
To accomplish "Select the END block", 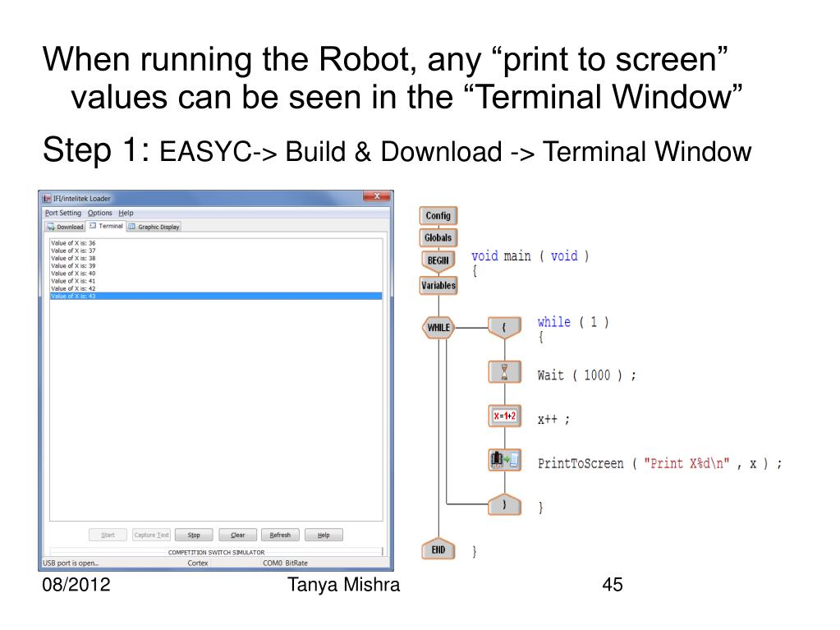I will [x=438, y=550].
